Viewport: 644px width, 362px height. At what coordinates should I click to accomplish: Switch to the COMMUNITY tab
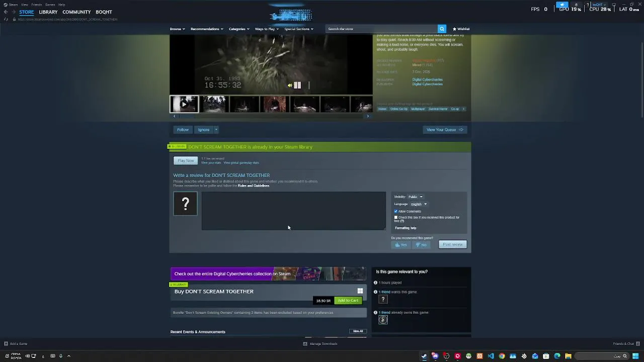[76, 12]
